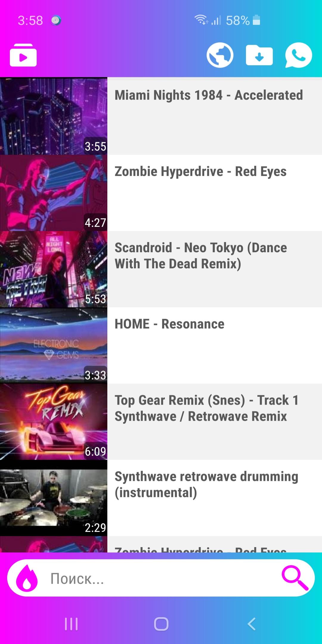Tap the Android home button

click(161, 624)
